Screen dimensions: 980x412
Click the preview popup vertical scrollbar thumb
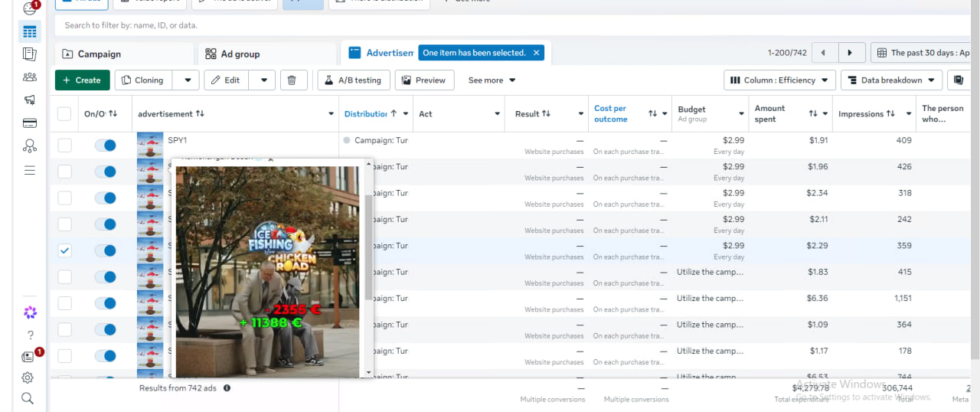coord(368,247)
